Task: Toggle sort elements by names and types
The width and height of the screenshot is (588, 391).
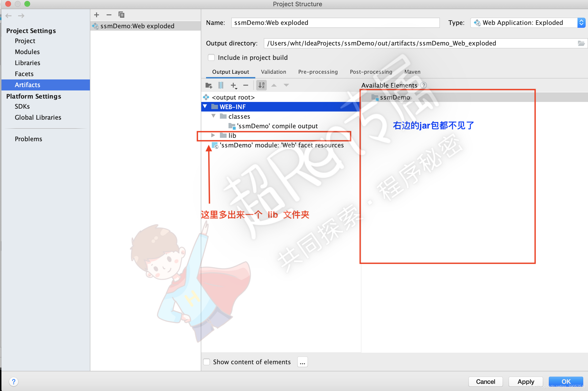Action: [261, 85]
